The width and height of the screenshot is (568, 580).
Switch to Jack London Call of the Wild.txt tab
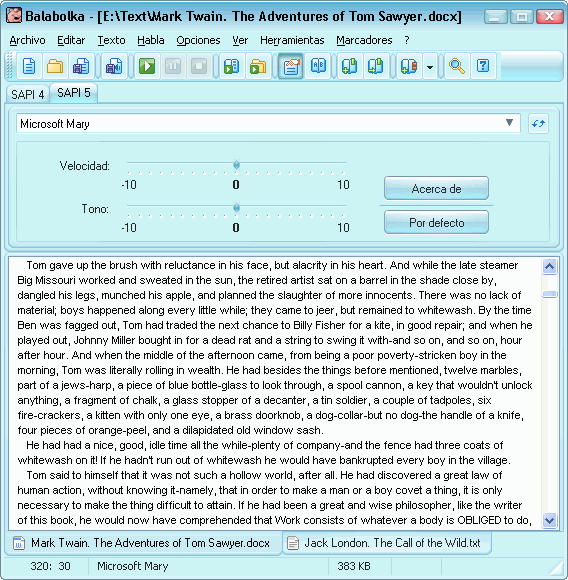pos(387,543)
